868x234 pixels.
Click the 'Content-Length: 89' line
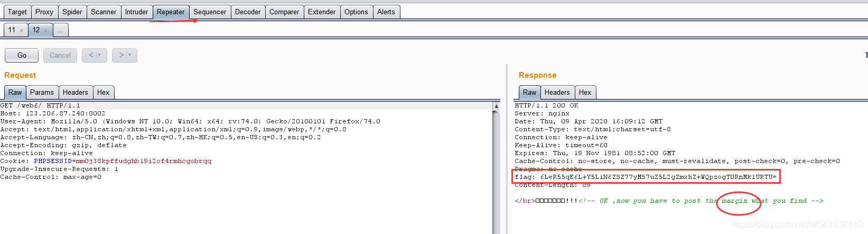tap(553, 185)
